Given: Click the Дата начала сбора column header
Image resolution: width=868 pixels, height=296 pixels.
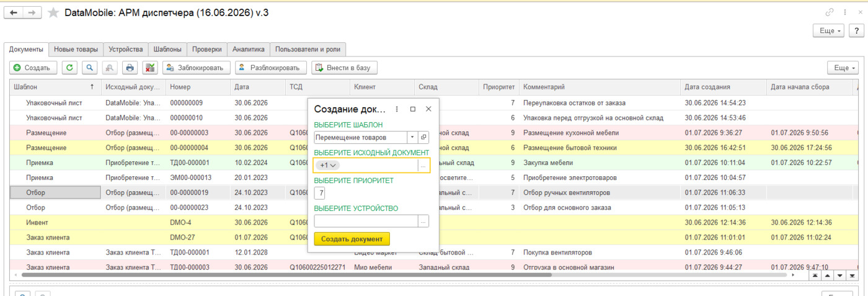Looking at the screenshot, I should 809,87.
